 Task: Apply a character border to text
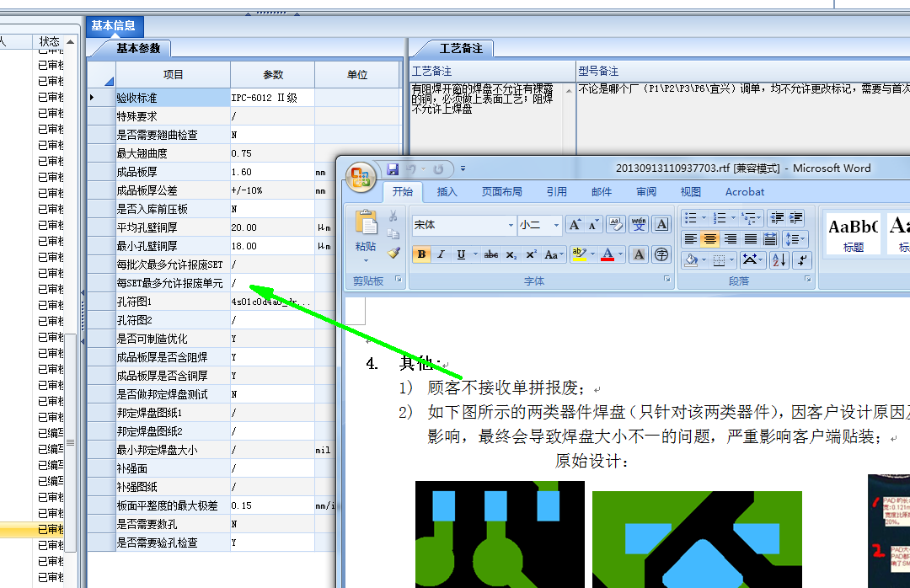[661, 225]
